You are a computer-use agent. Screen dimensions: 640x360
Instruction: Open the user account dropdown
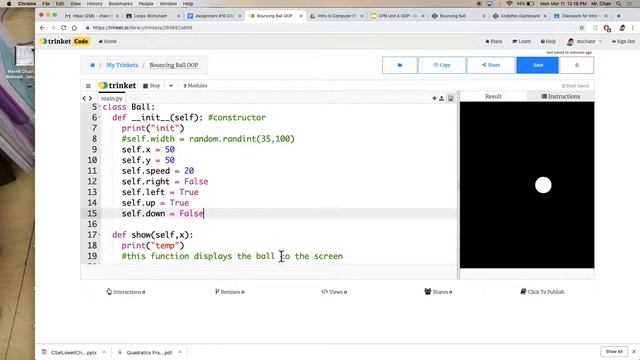pos(584,41)
